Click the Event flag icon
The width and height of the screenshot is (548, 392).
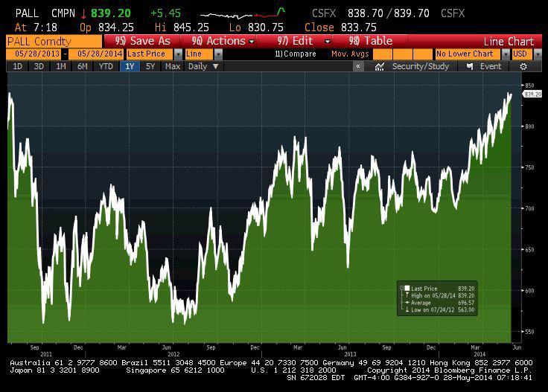click(470, 66)
